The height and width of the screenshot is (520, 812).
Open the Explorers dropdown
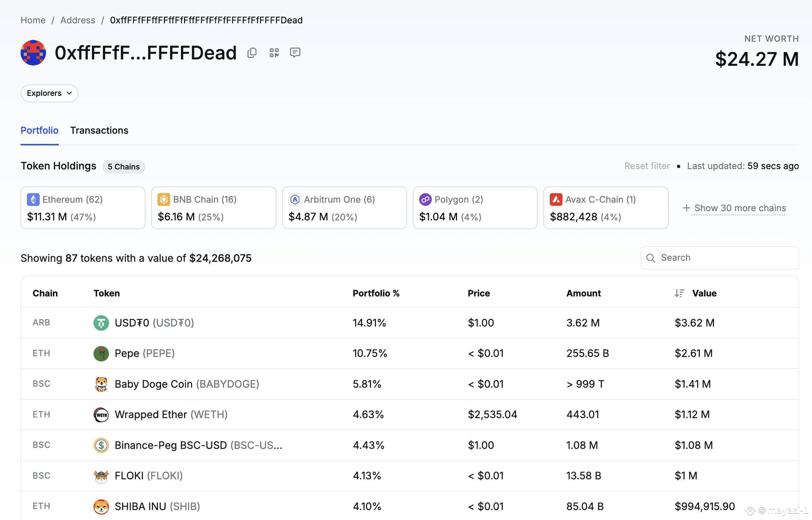click(x=50, y=93)
